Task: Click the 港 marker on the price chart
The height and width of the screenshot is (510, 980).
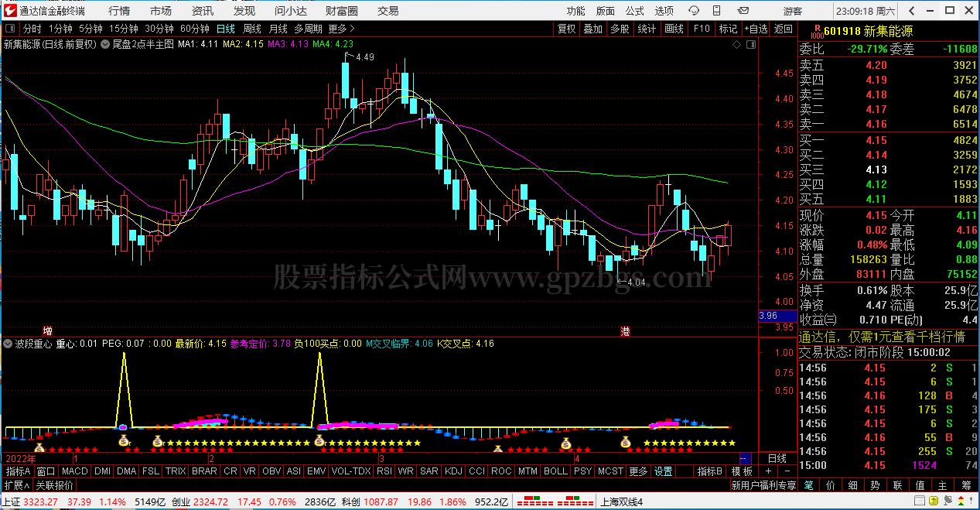Action: click(624, 330)
